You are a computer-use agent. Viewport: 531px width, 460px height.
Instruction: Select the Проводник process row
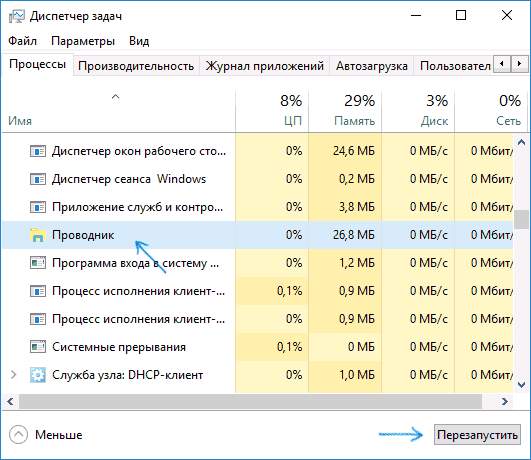click(257, 235)
